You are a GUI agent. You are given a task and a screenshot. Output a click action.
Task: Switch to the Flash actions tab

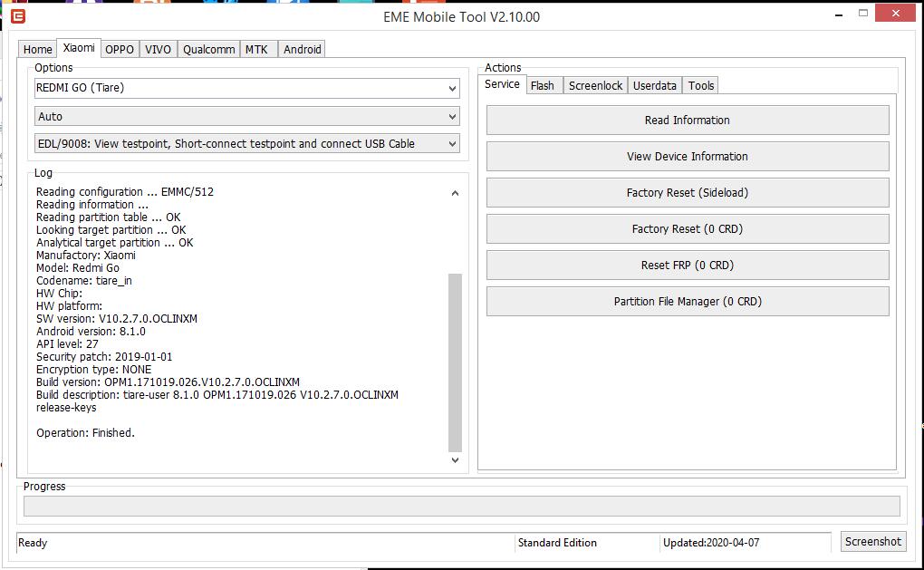click(x=543, y=86)
